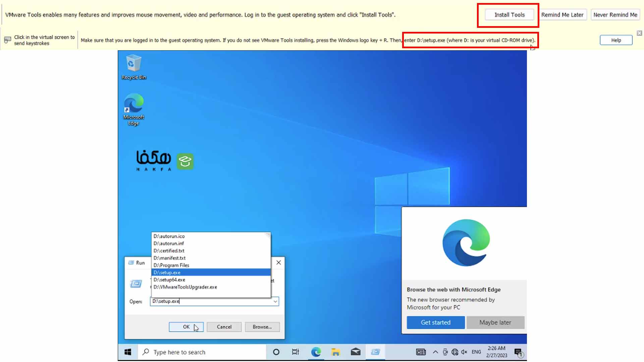Focus the Type here to search box
The image size is (644, 362).
[202, 352]
